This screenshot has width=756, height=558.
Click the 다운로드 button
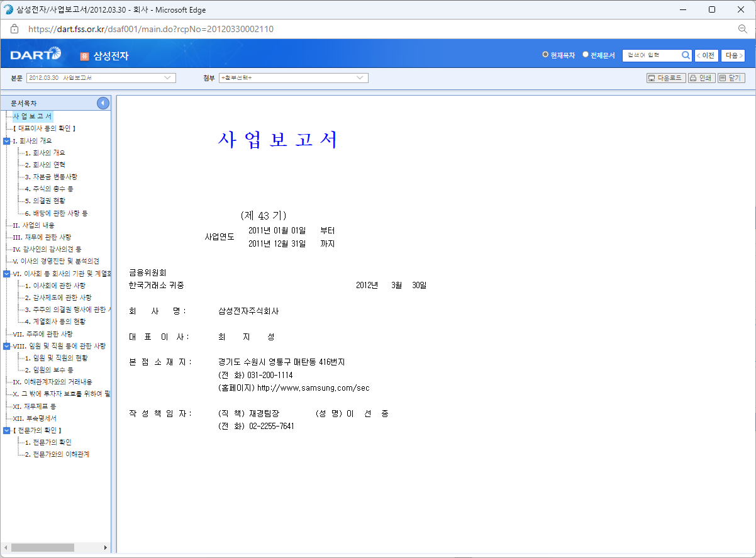pyautogui.click(x=666, y=78)
